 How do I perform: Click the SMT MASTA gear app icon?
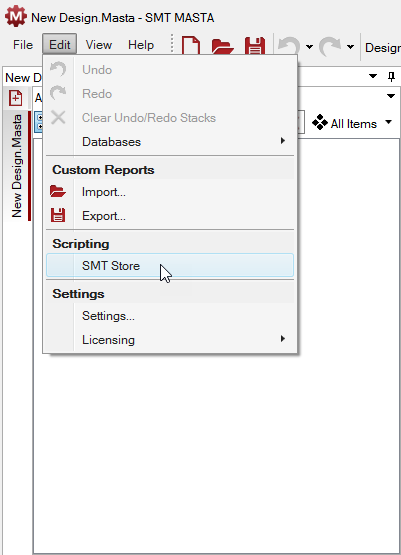(15, 16)
